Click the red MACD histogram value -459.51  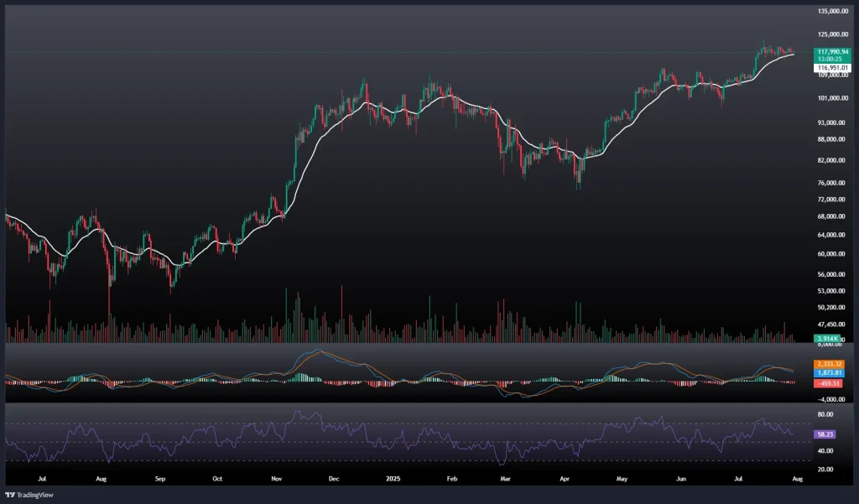click(829, 382)
